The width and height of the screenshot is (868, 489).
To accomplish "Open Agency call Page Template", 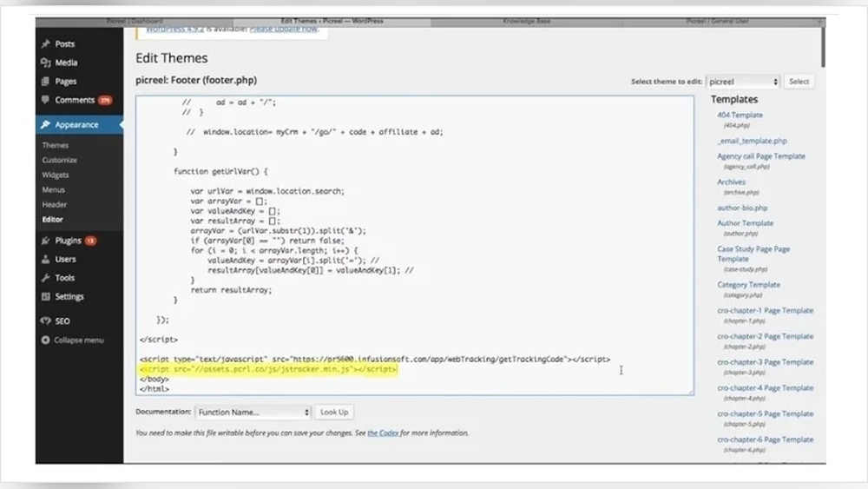I will (x=761, y=156).
